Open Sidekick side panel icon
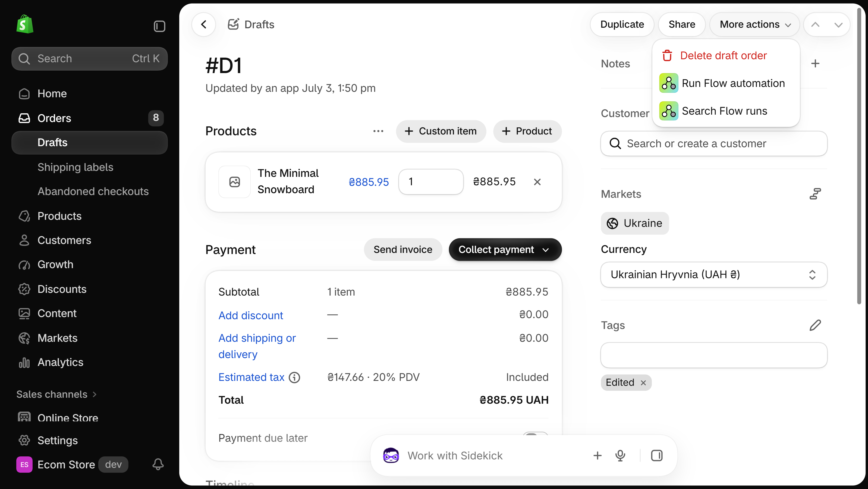This screenshot has height=489, width=868. coord(656,455)
